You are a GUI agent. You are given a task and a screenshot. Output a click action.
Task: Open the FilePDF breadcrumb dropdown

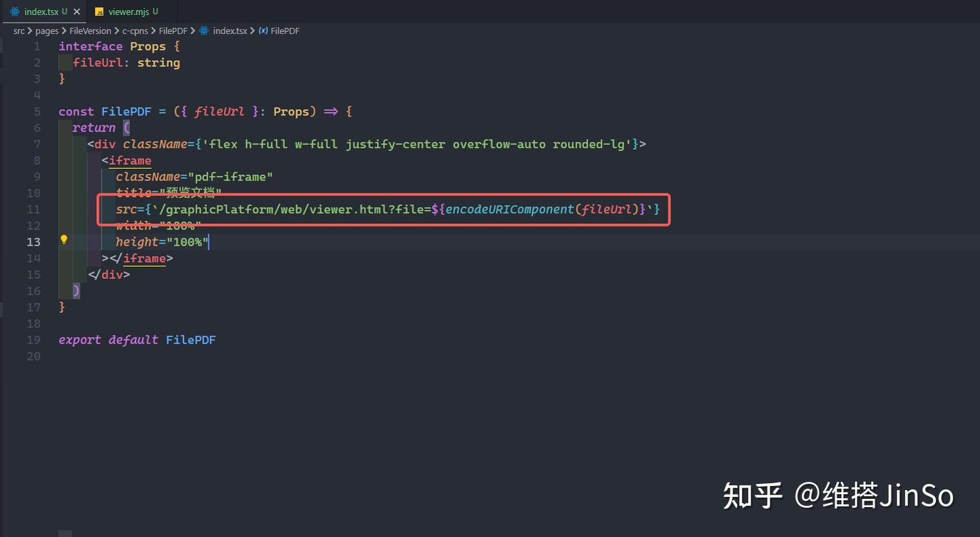coord(173,31)
